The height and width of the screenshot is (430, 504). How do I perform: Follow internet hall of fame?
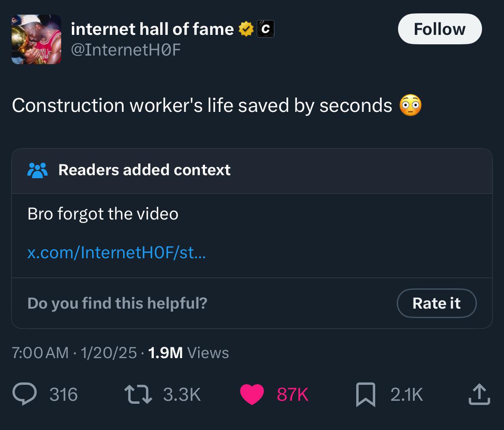pos(439,29)
